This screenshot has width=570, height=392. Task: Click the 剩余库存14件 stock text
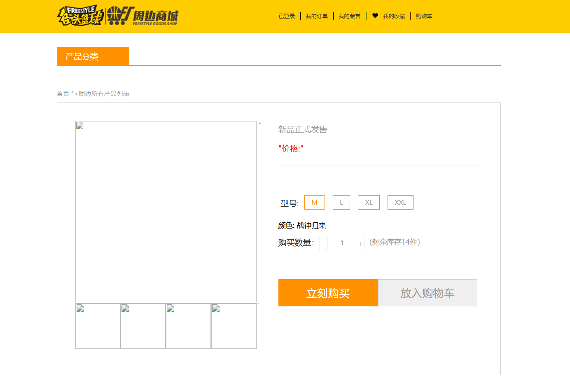395,242
